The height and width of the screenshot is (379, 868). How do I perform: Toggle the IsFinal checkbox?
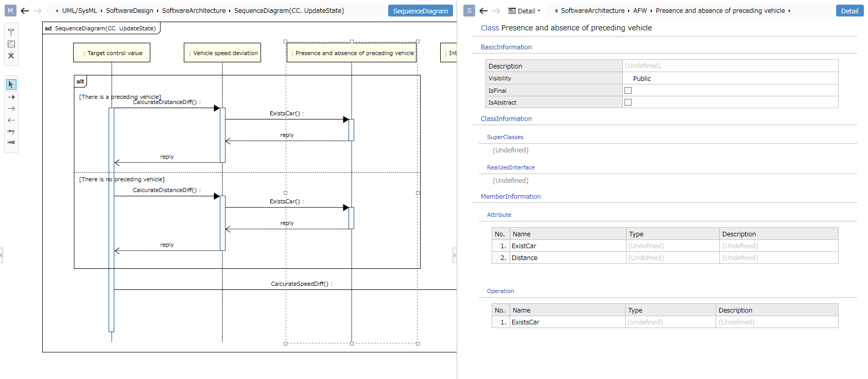pyautogui.click(x=628, y=91)
